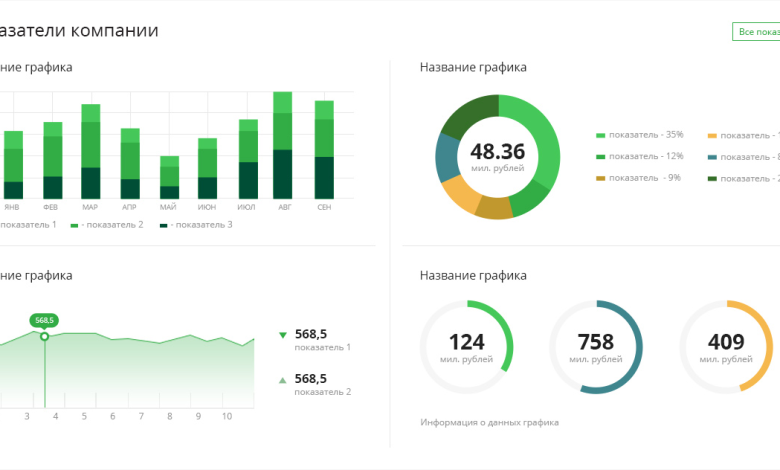Image resolution: width=780 pixels, height=470 pixels.
Task: Click the up-triangle icon beside показатель 2
Action: (282, 380)
